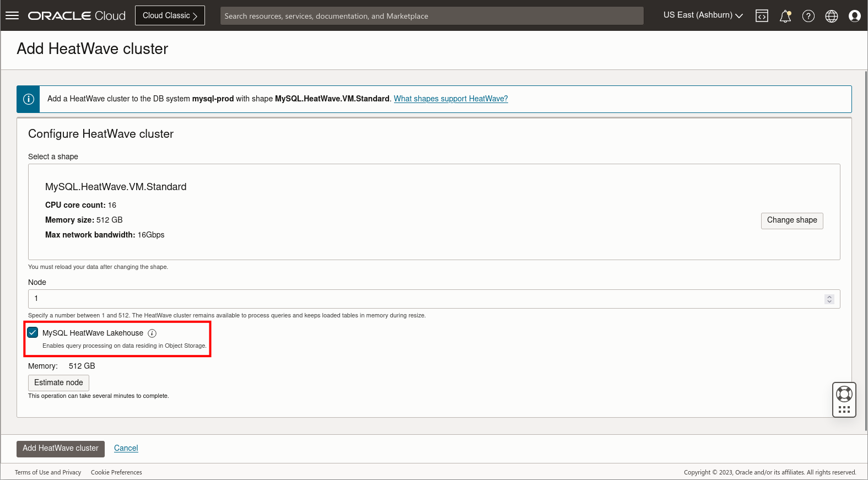Click the Configure HeatWave cluster heading

[101, 134]
